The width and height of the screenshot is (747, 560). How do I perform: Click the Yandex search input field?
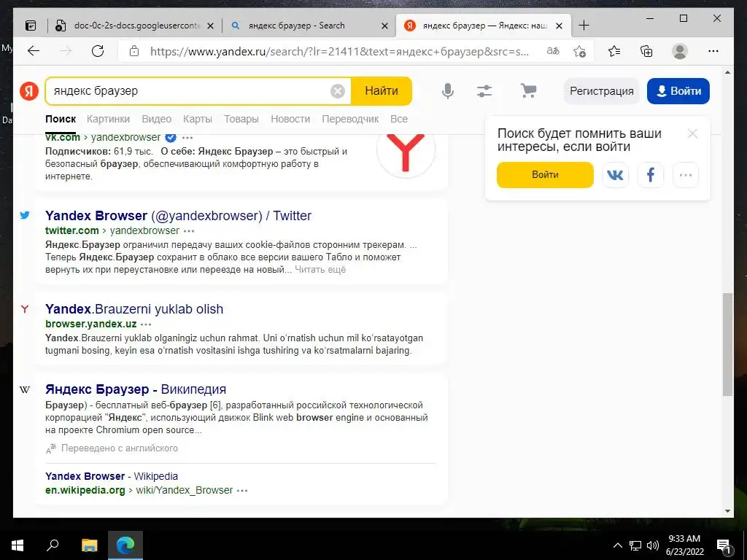point(190,91)
